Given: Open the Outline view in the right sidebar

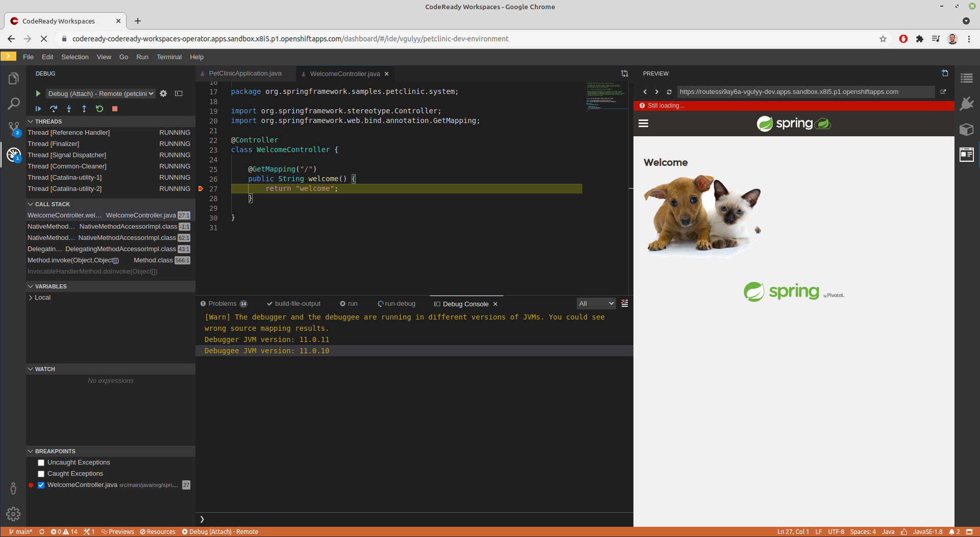Looking at the screenshot, I should tap(967, 78).
